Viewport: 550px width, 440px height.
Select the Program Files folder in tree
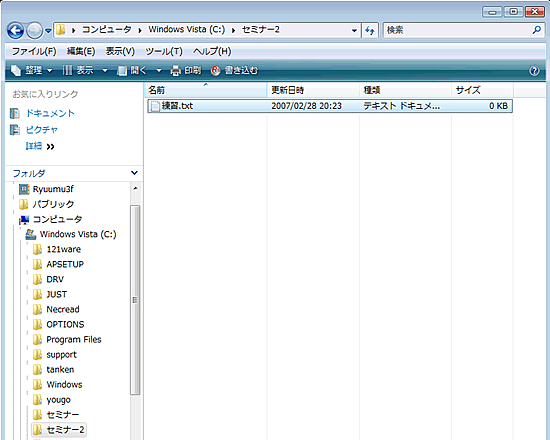tap(74, 340)
